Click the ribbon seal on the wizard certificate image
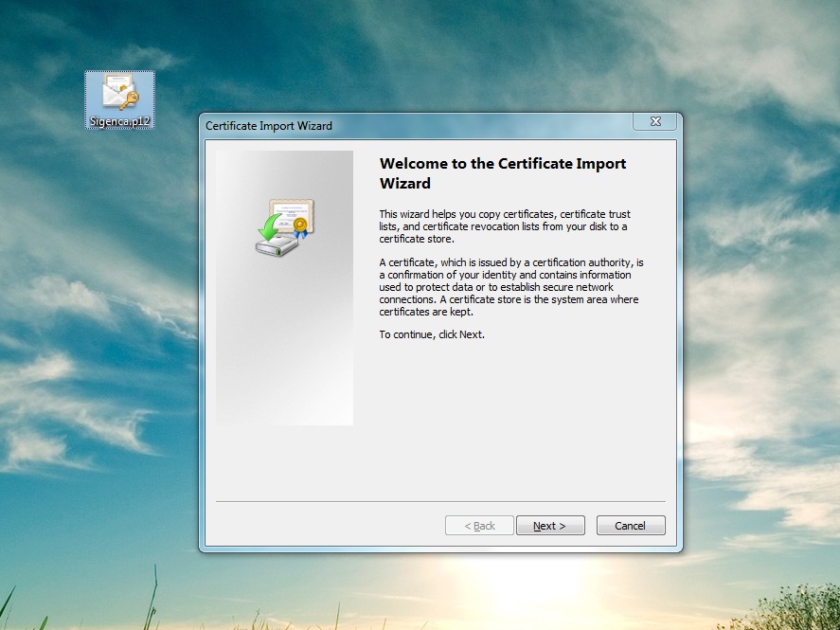The width and height of the screenshot is (840, 630). coord(301,225)
